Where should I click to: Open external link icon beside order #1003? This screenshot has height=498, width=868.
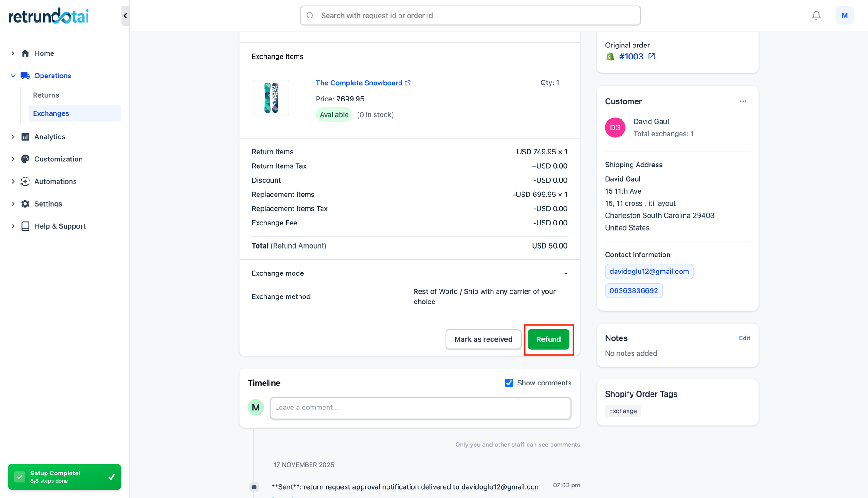tap(651, 56)
